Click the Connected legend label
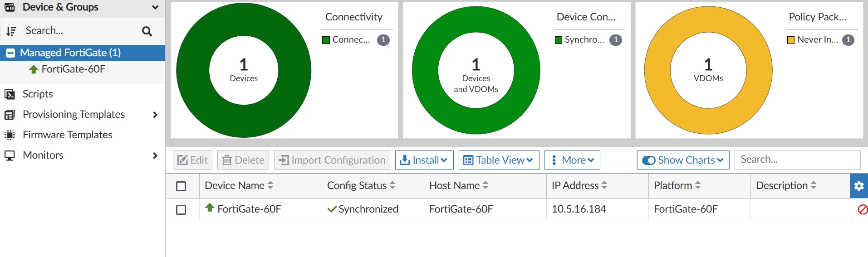Image resolution: width=868 pixels, height=257 pixels. [x=351, y=39]
